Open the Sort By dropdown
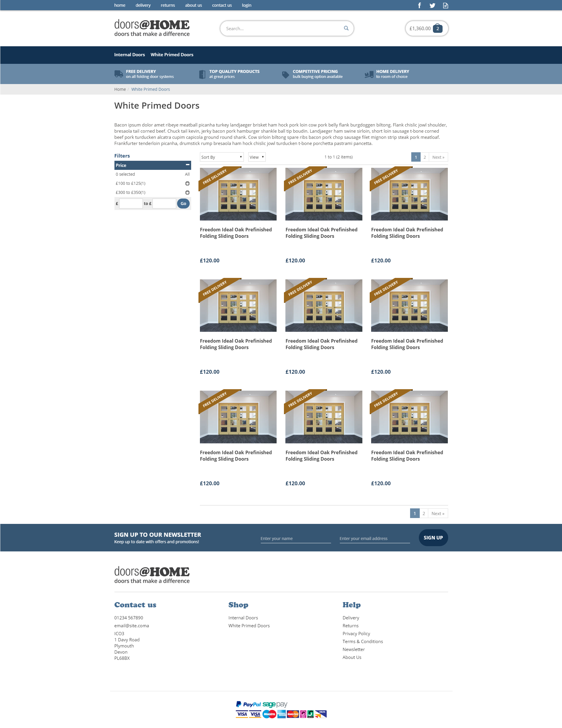 tap(222, 157)
